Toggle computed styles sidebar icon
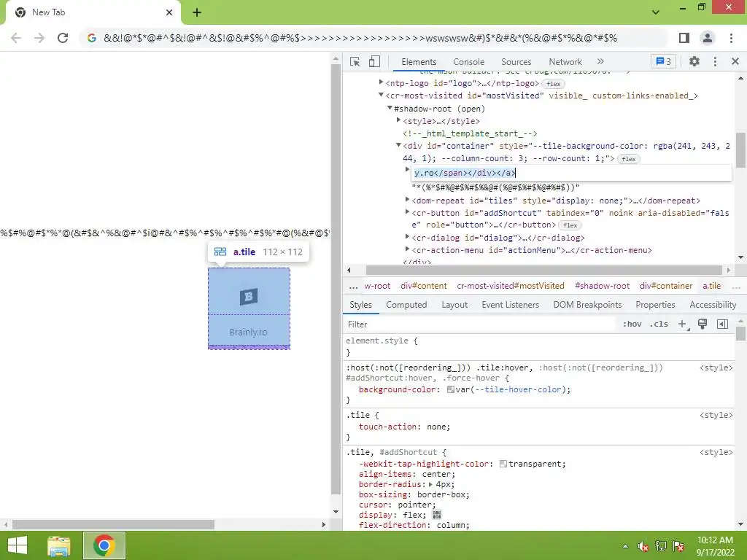This screenshot has height=560, width=747. [x=722, y=324]
